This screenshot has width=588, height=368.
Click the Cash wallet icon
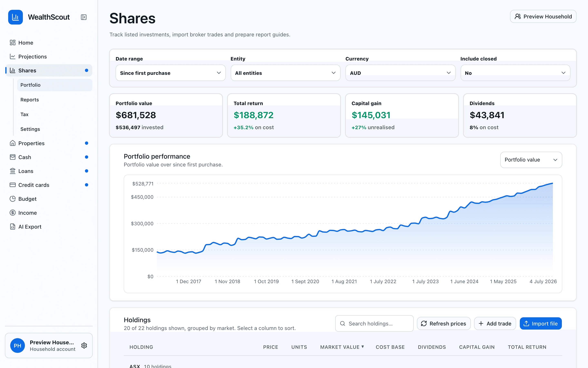(13, 157)
